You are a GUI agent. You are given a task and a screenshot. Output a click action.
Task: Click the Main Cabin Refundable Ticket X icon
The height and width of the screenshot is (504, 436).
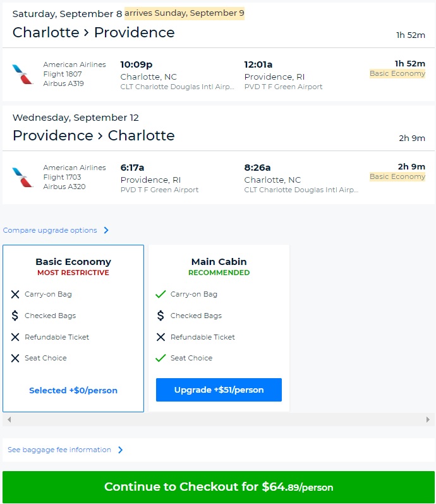click(x=160, y=337)
